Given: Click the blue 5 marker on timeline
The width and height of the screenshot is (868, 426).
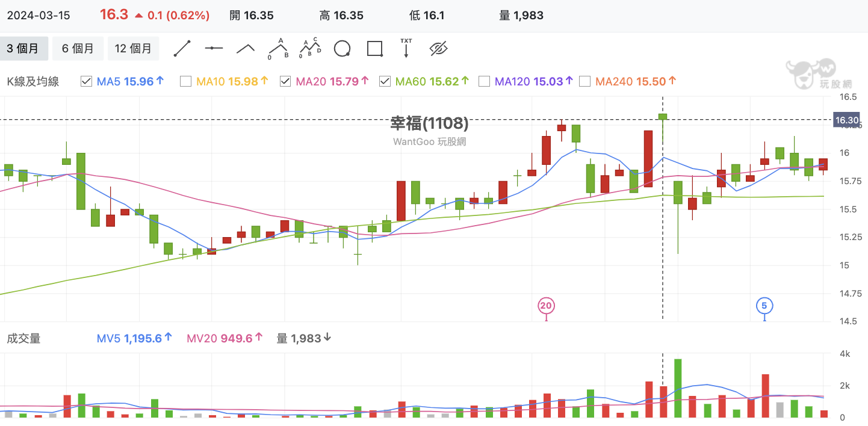Looking at the screenshot, I should (764, 306).
